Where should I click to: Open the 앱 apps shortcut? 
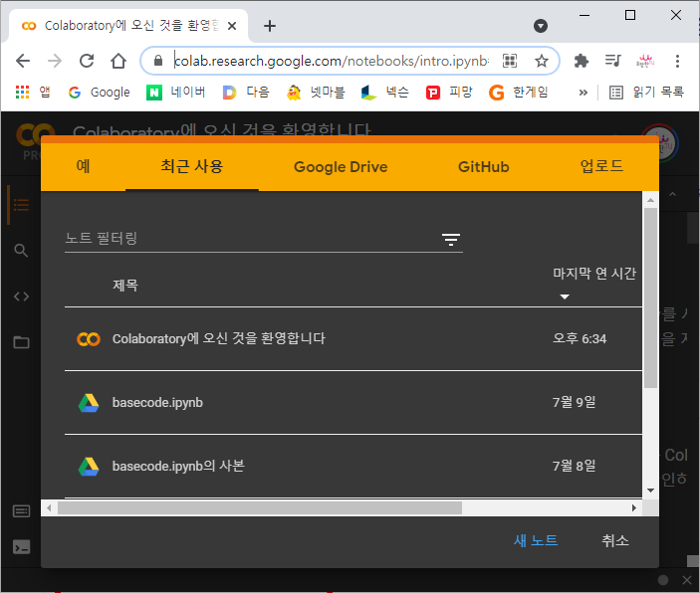click(33, 93)
